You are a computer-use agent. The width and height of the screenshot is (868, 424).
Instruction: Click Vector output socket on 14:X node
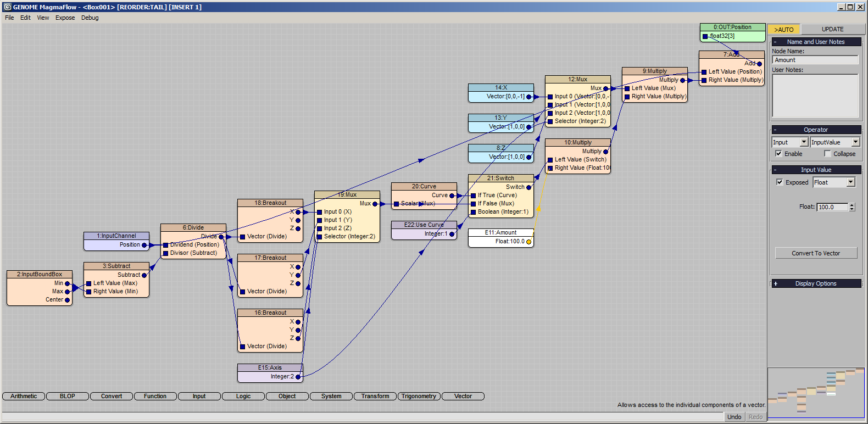click(x=529, y=97)
